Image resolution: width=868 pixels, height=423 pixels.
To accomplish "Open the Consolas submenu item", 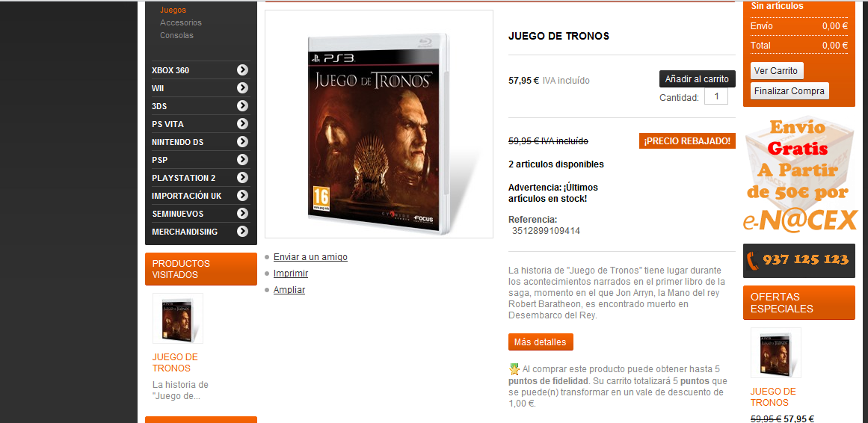I will [176, 35].
